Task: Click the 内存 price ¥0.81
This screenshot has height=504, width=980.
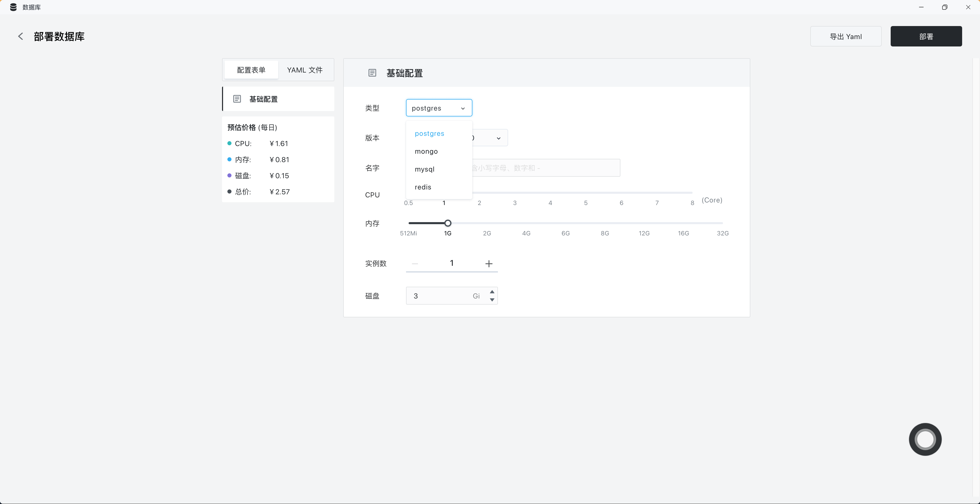Action: click(x=279, y=160)
